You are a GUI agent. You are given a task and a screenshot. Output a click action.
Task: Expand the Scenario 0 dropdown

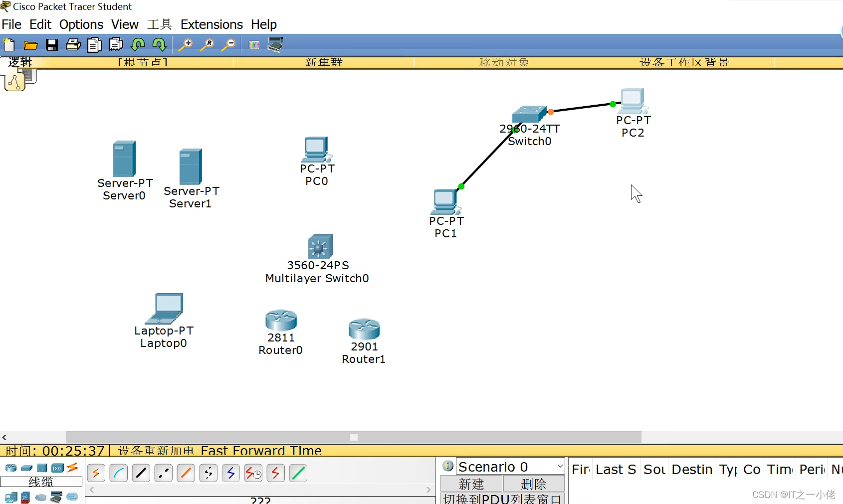[x=560, y=467]
